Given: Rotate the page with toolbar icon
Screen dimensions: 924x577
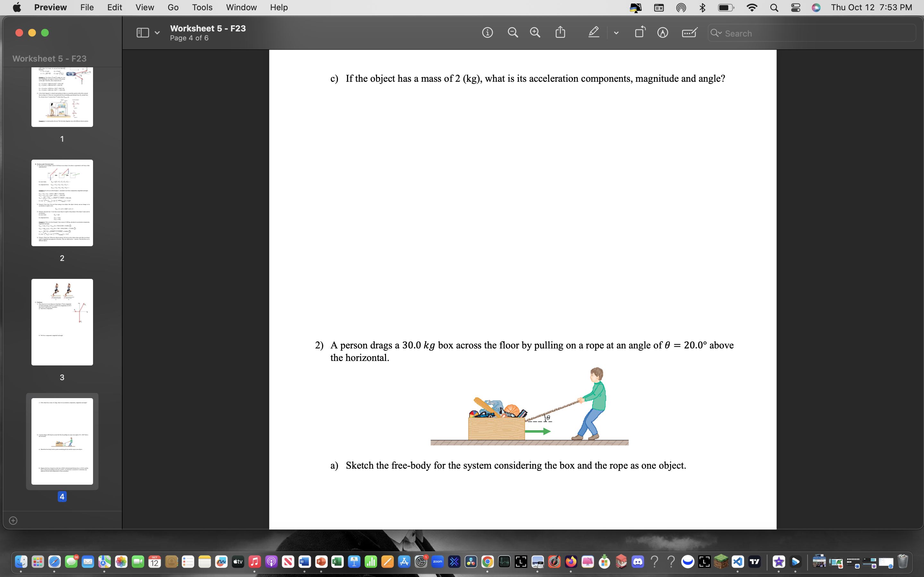Looking at the screenshot, I should [640, 32].
